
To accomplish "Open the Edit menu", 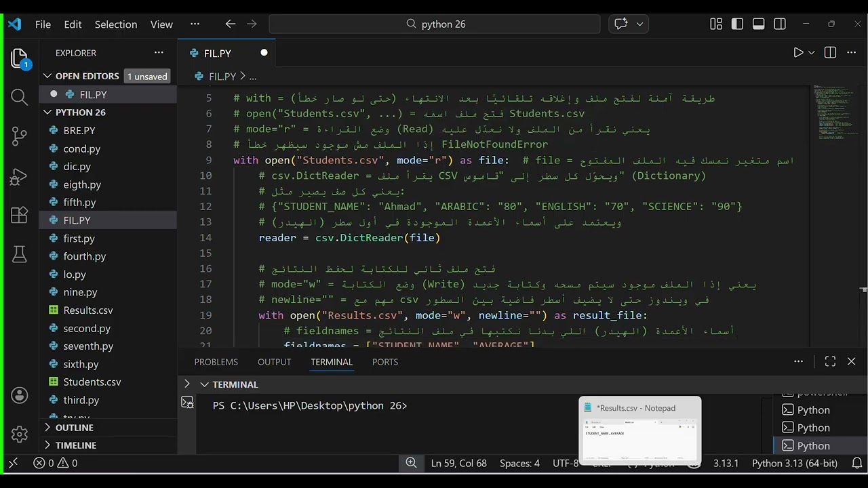I will pos(73,24).
